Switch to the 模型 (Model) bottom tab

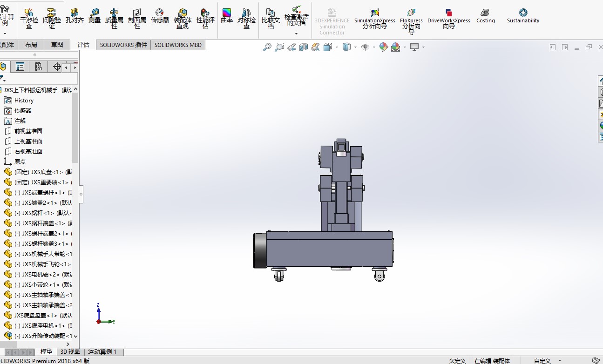(x=47, y=352)
